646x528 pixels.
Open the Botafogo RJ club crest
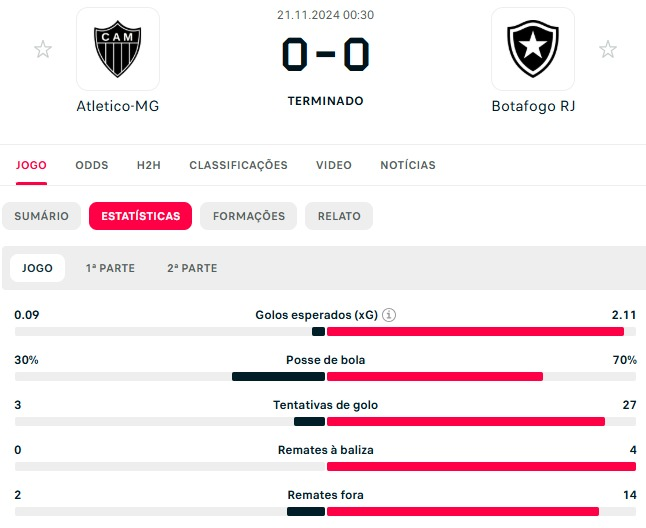533,49
